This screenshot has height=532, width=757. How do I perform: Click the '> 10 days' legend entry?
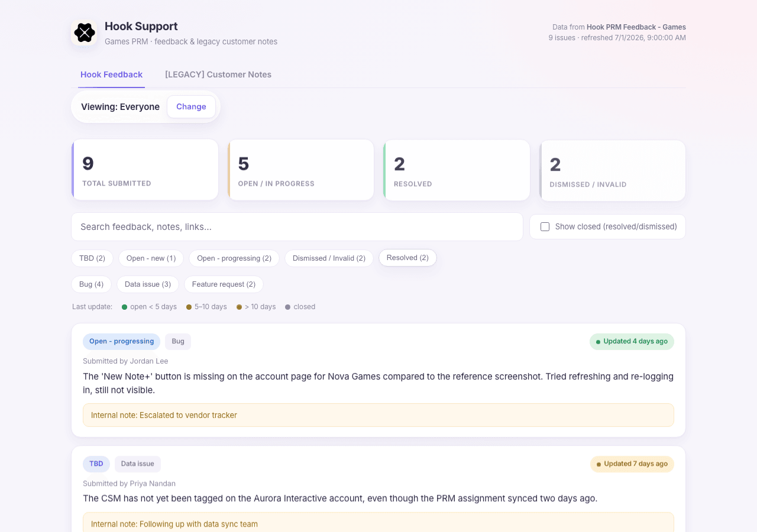tap(256, 307)
